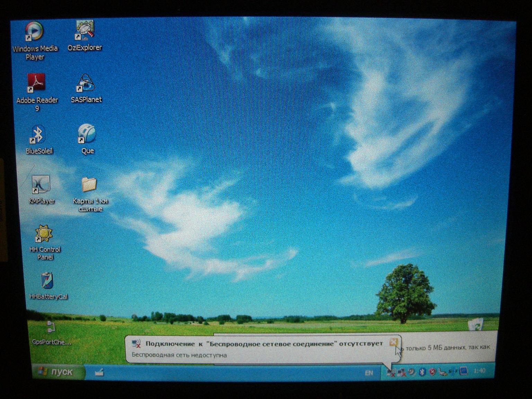
Task: Launch HH Control Panel
Action: pos(44,242)
